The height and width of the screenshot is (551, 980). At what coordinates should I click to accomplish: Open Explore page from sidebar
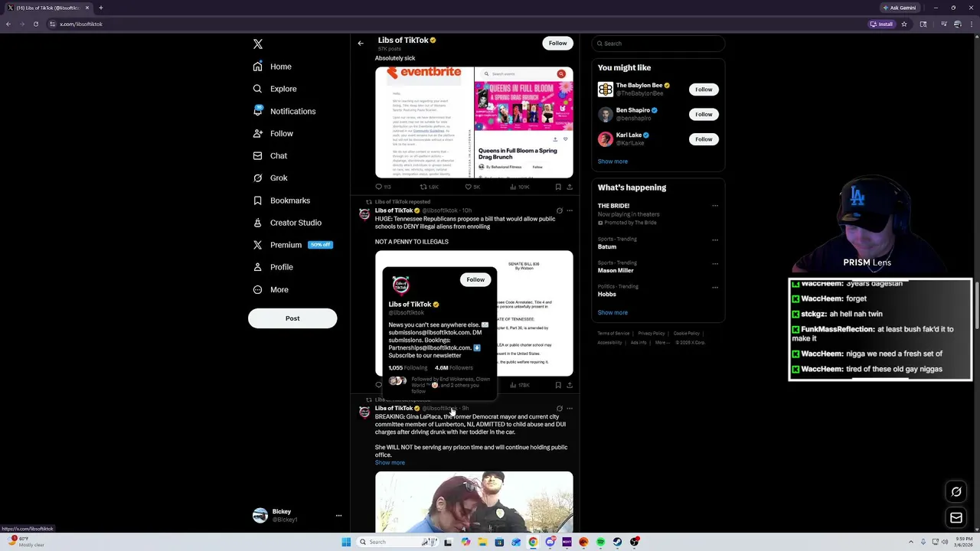pyautogui.click(x=275, y=89)
